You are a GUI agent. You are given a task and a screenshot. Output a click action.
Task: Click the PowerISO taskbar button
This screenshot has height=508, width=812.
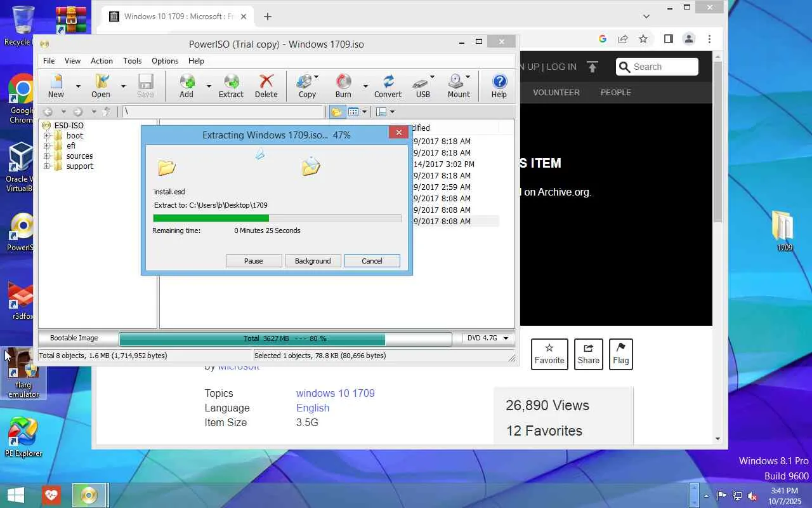89,495
